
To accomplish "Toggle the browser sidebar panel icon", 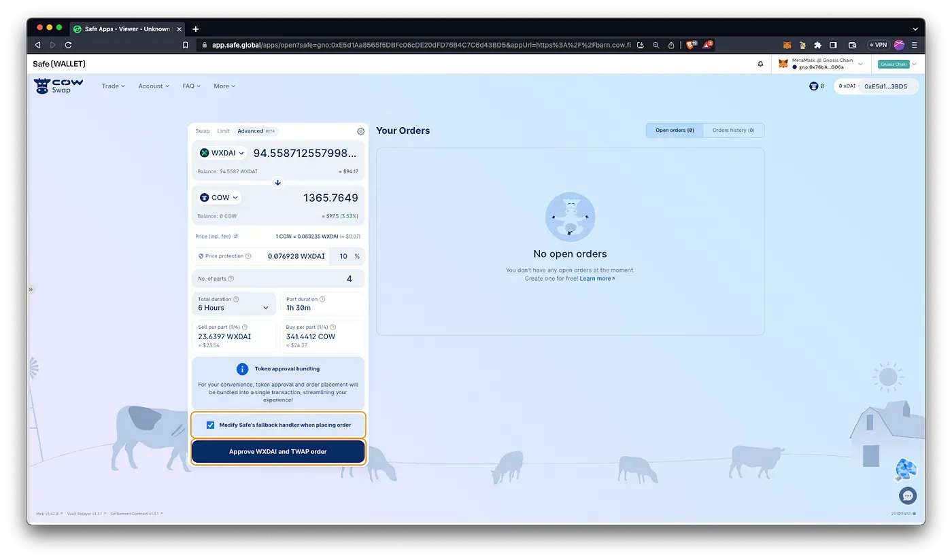I will point(834,45).
